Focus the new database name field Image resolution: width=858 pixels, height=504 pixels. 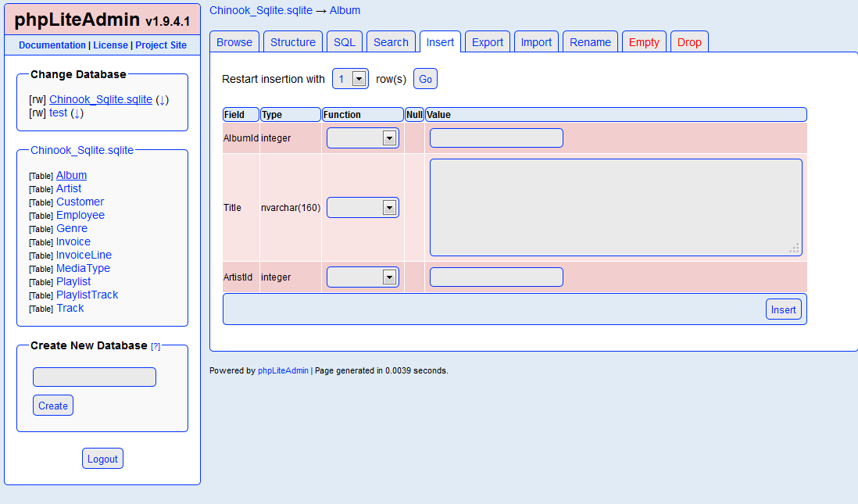95,377
